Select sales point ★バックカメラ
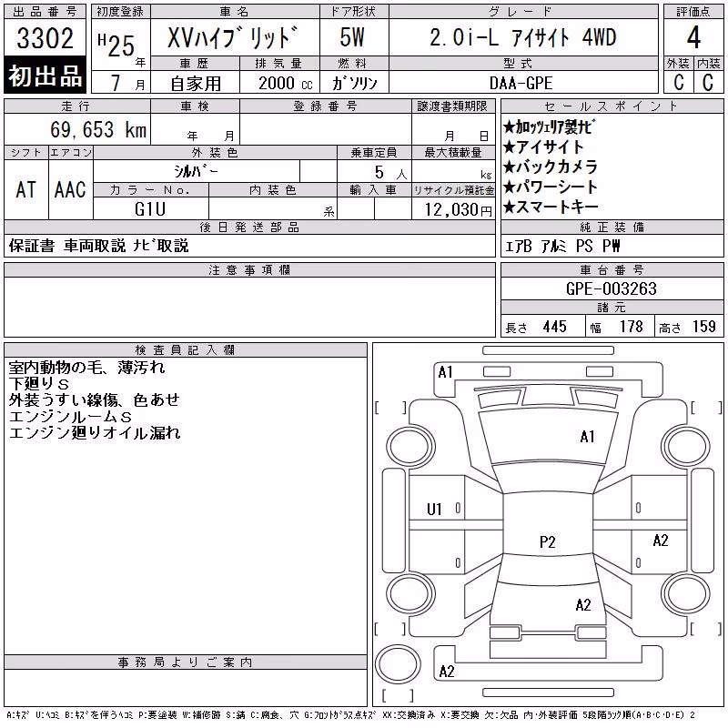728x728 pixels. 551,167
